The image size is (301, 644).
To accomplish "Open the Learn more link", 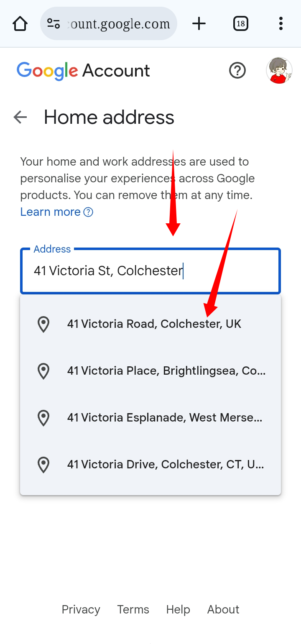I will [x=51, y=212].
